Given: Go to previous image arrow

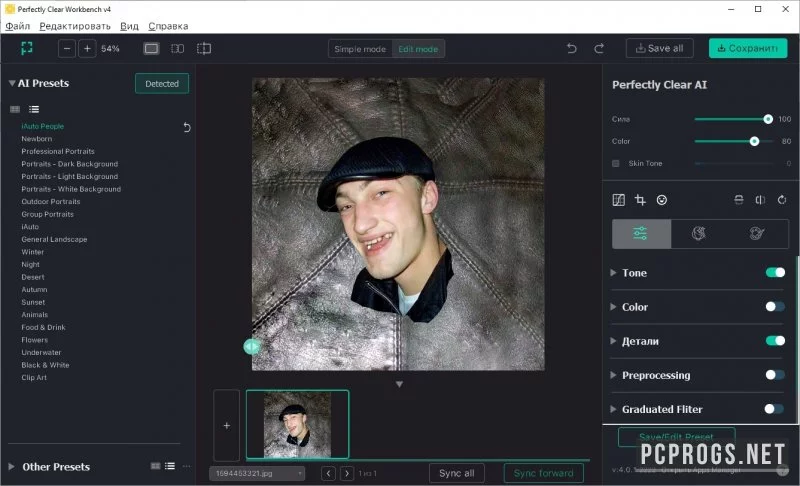Looking at the screenshot, I should (x=329, y=473).
